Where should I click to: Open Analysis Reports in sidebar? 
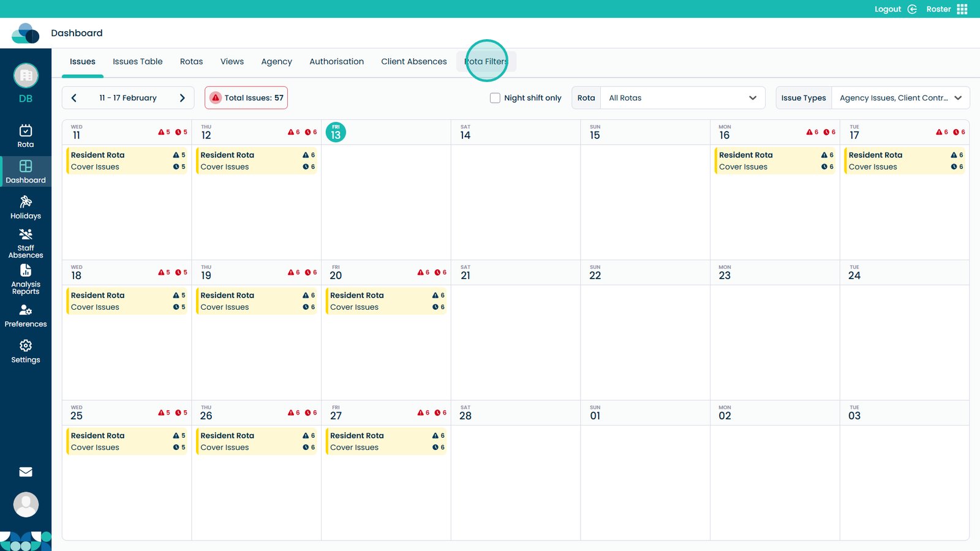(x=26, y=279)
